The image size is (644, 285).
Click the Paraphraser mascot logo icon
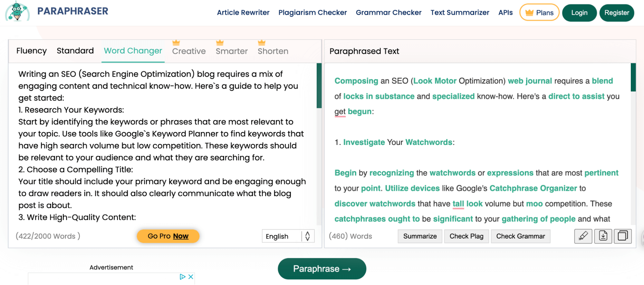point(17,11)
